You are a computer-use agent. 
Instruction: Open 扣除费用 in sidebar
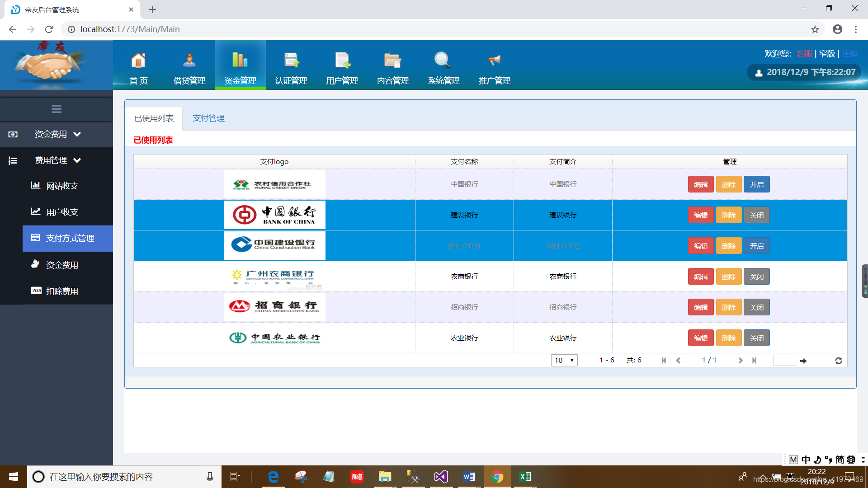(x=68, y=291)
